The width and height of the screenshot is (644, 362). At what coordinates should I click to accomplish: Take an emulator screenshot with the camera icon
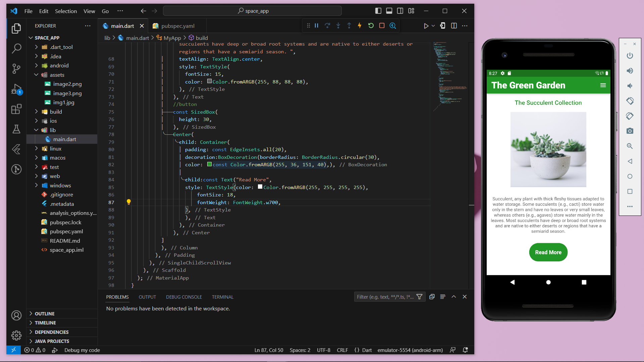tap(630, 131)
